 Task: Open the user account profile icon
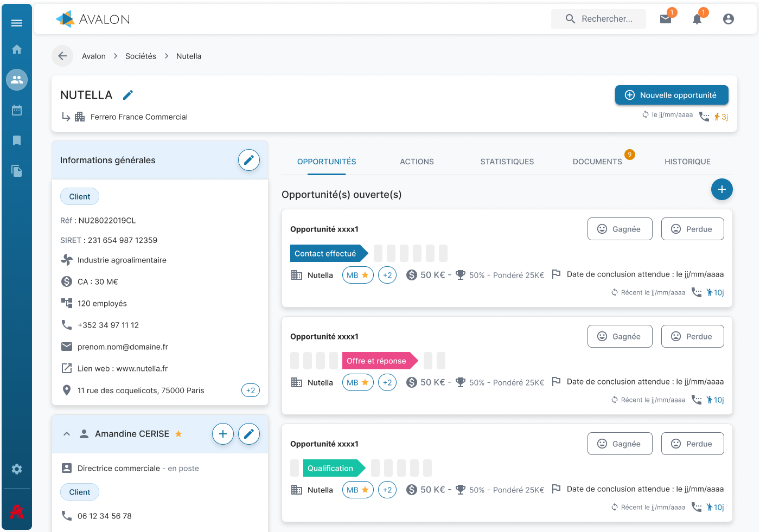pyautogui.click(x=729, y=19)
